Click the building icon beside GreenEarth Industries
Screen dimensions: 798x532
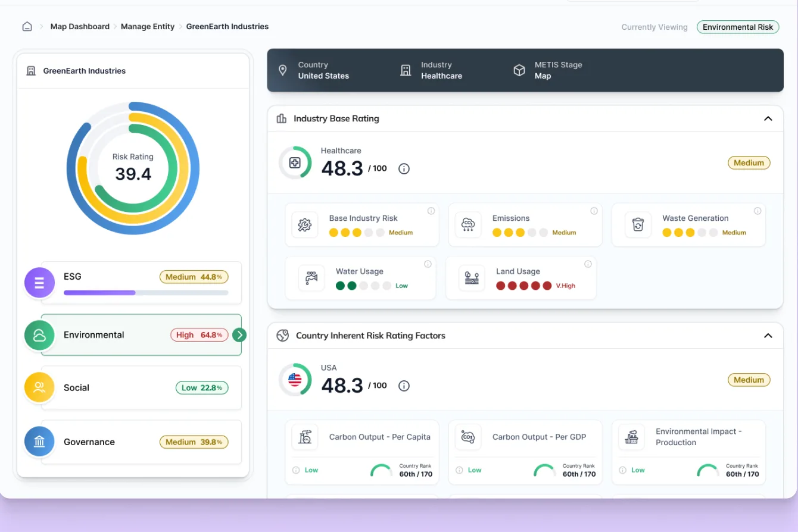click(32, 71)
